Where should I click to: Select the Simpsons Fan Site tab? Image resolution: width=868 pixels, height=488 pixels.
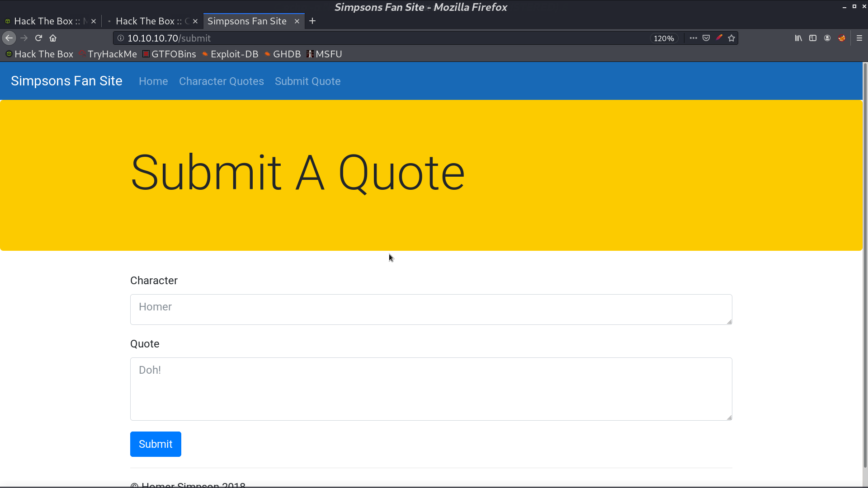pos(247,21)
